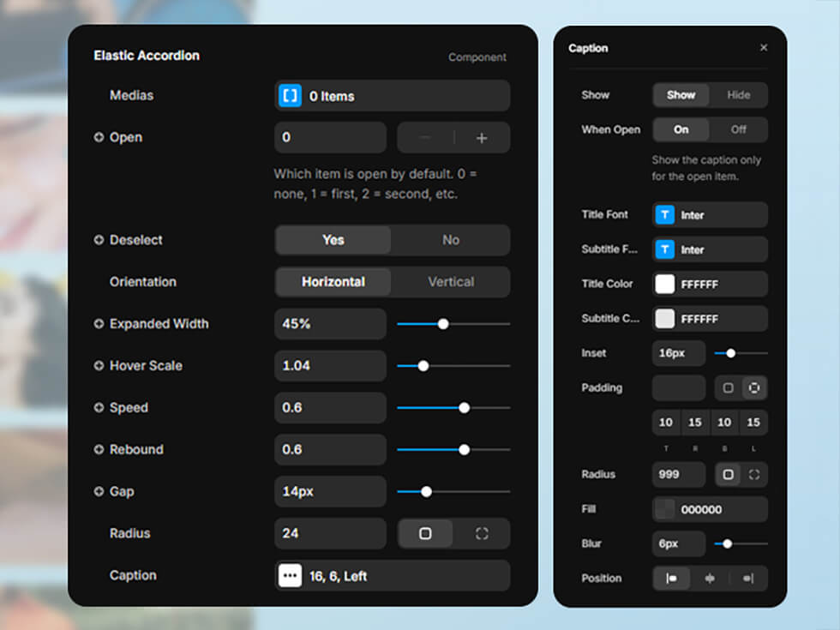This screenshot has width=840, height=630.
Task: Open the Medias 0 Items list
Action: click(x=393, y=96)
